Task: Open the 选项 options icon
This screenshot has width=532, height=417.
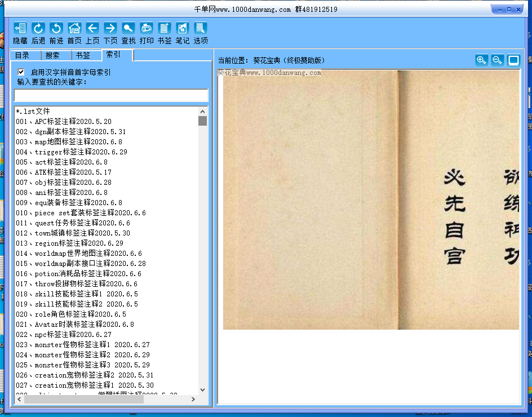Action: click(200, 29)
